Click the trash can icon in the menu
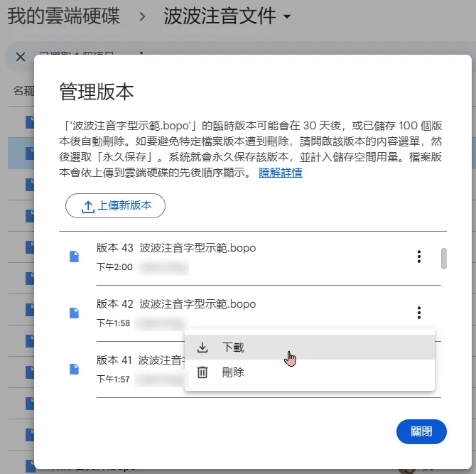 click(202, 372)
